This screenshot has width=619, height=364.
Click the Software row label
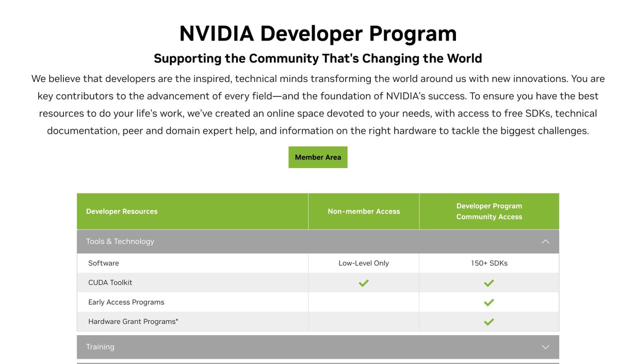click(x=104, y=263)
